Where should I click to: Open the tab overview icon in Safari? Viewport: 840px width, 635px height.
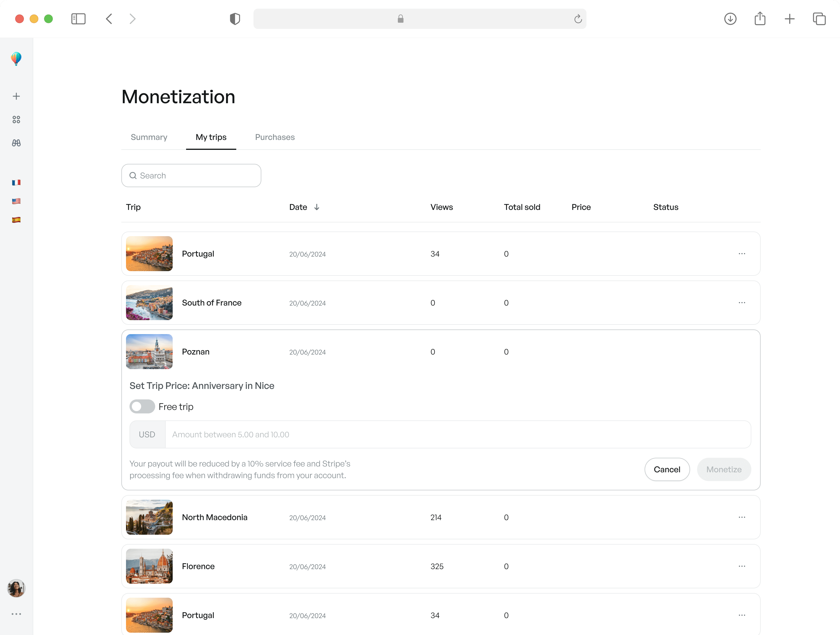coord(819,19)
